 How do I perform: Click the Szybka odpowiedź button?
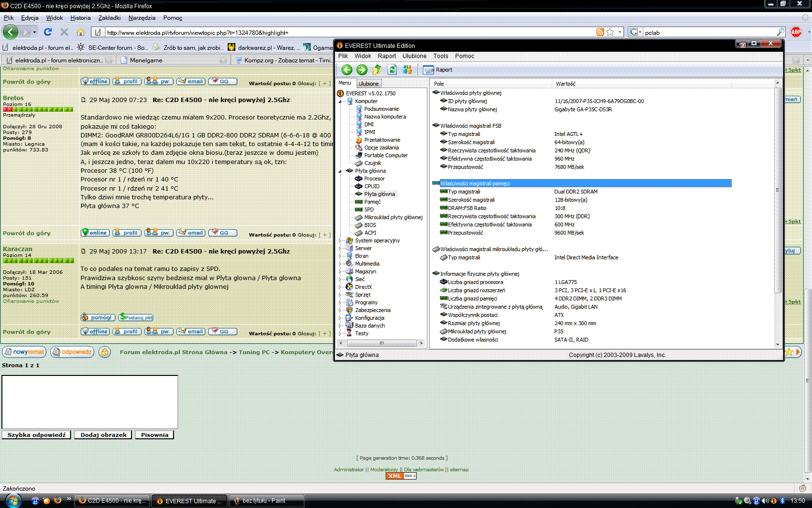(x=37, y=435)
